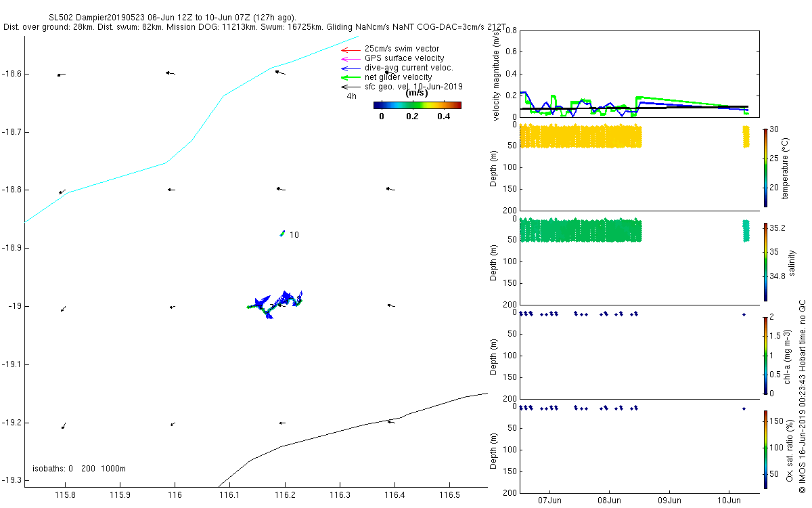Screen dimensions: 812x508
Task: Click the black sfc geo. vel. legend arrow
Action: click(349, 87)
